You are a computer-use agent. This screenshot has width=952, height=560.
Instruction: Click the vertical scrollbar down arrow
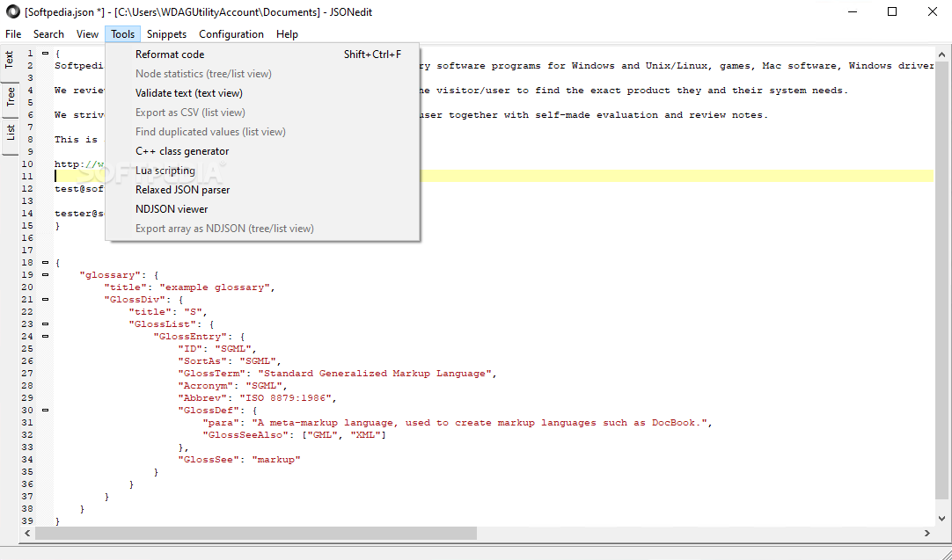[x=942, y=520]
